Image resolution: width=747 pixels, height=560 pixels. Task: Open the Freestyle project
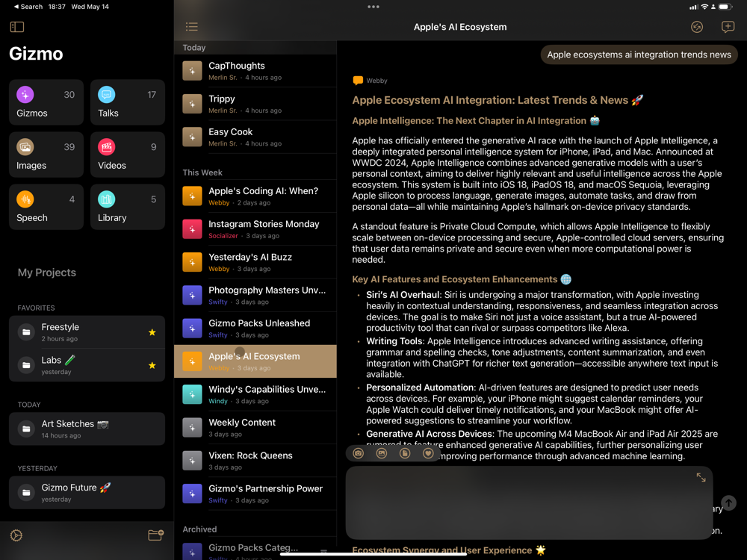click(x=87, y=332)
